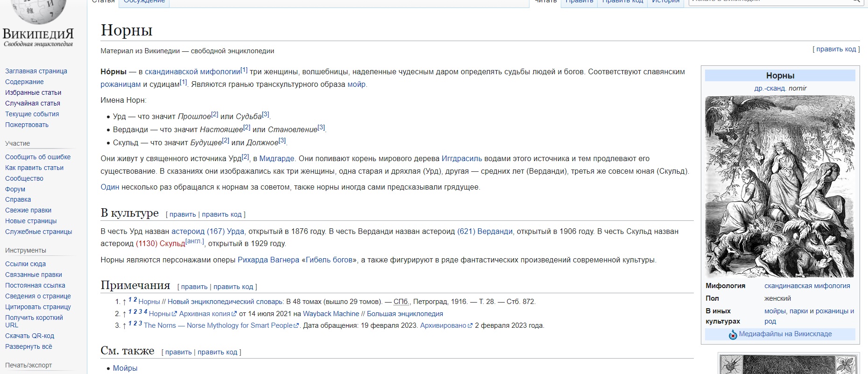868x374 pixels.
Task: Click править next to В культуре heading
Action: [x=183, y=214]
